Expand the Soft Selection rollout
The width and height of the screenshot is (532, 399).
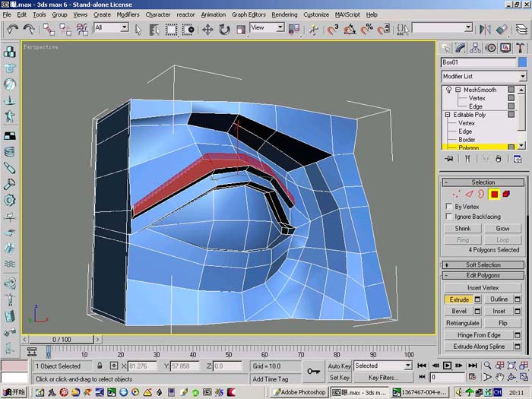[x=483, y=264]
